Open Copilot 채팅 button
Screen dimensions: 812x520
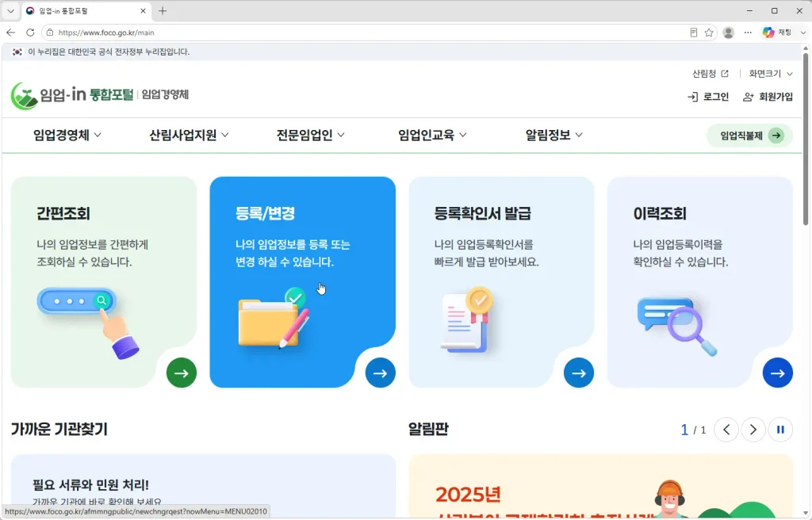pyautogui.click(x=777, y=32)
